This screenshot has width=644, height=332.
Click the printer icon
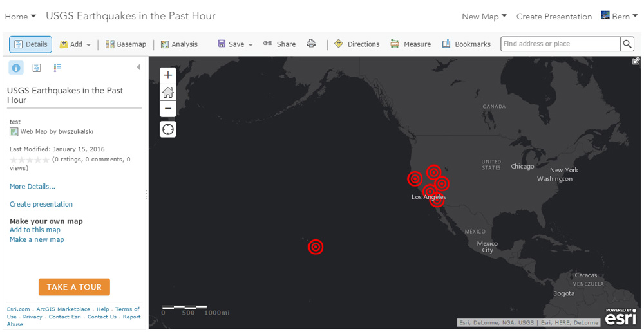pos(311,44)
